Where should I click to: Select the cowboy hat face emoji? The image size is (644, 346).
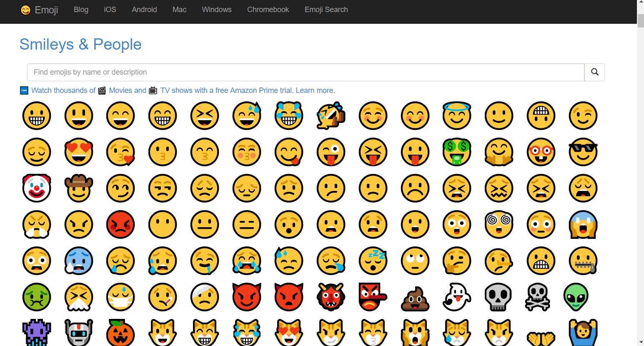tap(79, 188)
